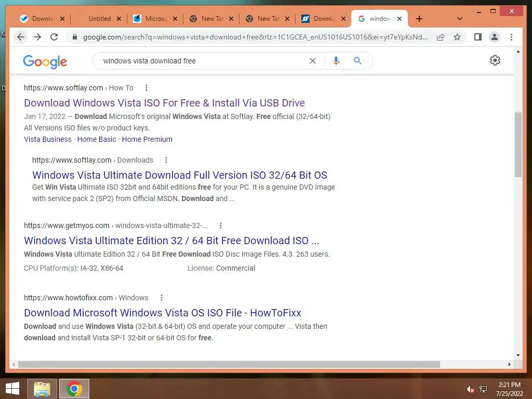This screenshot has width=532, height=399.
Task: Open the Home Premium sitelink
Action: tap(147, 139)
